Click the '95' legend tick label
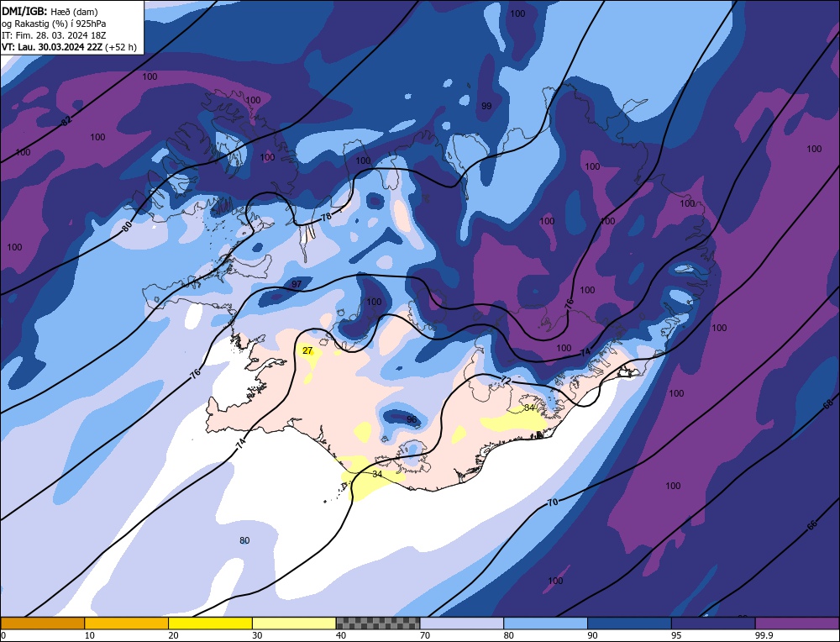Screen dimensions: 840x642 [676, 635]
